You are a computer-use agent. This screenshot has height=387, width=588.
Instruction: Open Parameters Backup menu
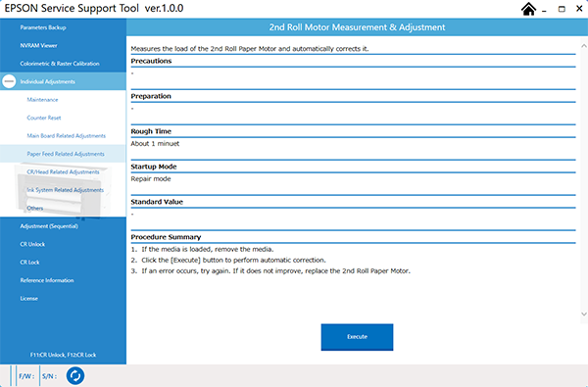pos(43,27)
